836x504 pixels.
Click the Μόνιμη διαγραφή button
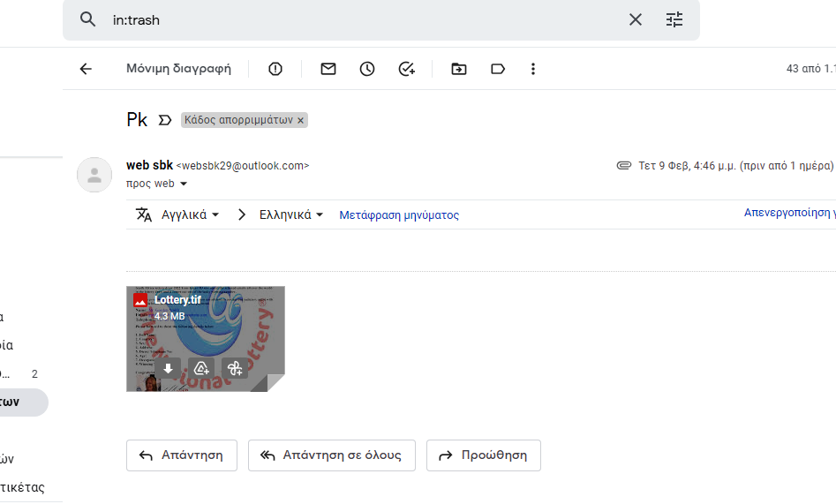pos(178,69)
